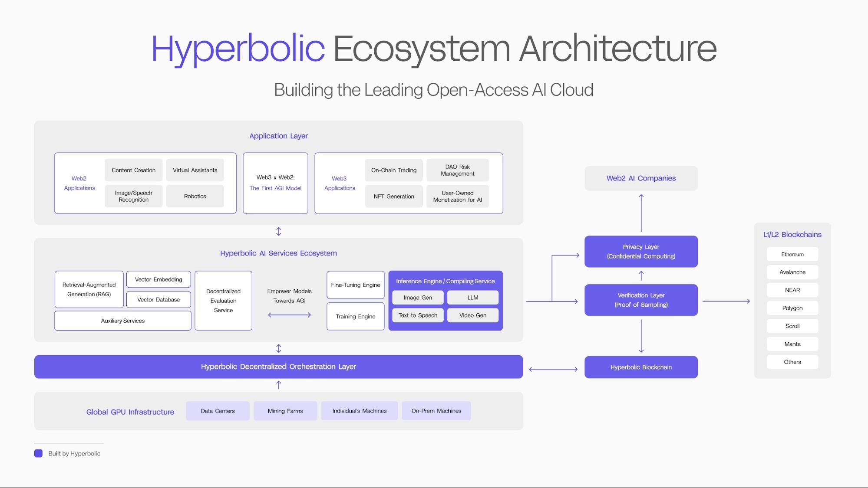Click the Video Gen box
Viewport: 868px width, 488px height.
473,315
